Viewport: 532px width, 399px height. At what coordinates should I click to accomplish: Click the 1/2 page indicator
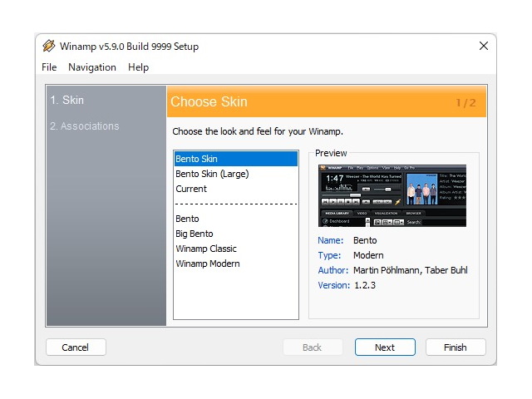(465, 103)
